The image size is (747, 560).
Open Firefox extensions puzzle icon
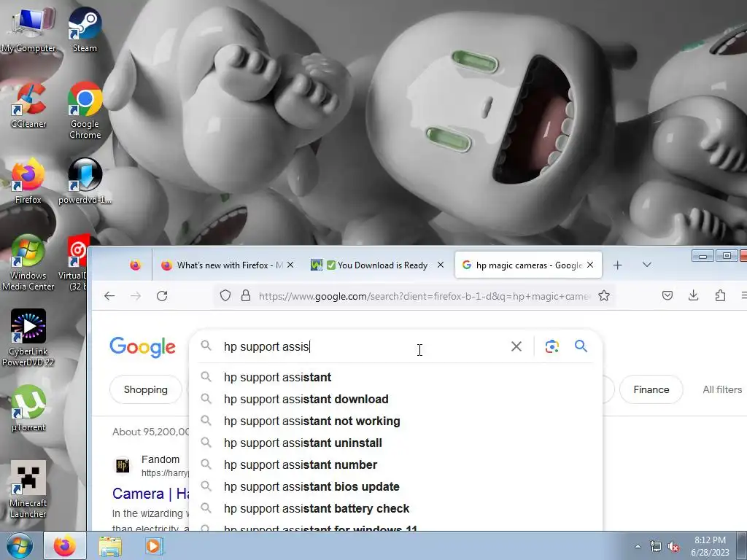tap(720, 296)
